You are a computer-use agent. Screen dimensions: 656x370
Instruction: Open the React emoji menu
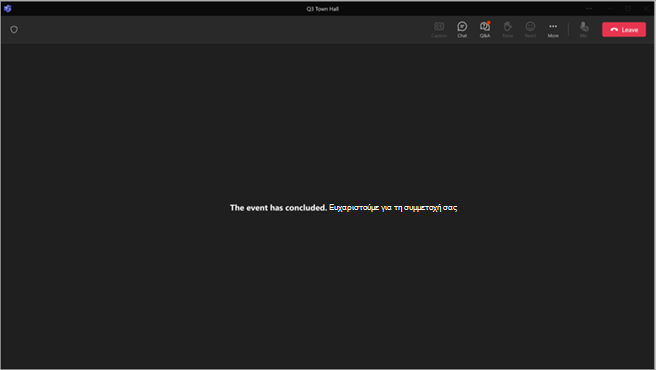(x=530, y=30)
